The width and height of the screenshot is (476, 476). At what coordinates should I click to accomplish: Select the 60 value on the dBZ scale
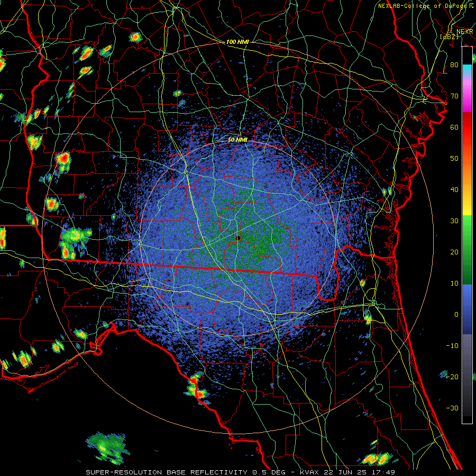coord(454,127)
